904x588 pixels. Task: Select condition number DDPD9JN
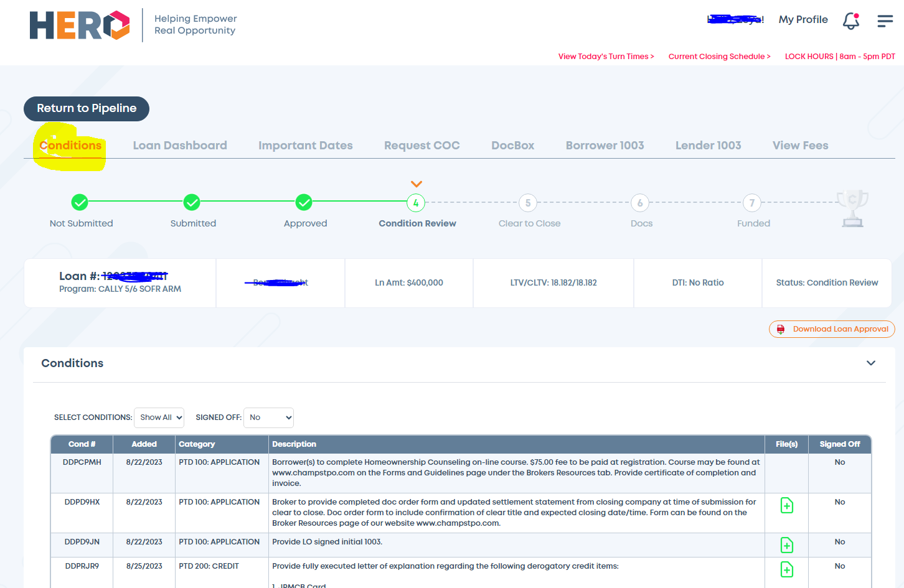click(82, 542)
